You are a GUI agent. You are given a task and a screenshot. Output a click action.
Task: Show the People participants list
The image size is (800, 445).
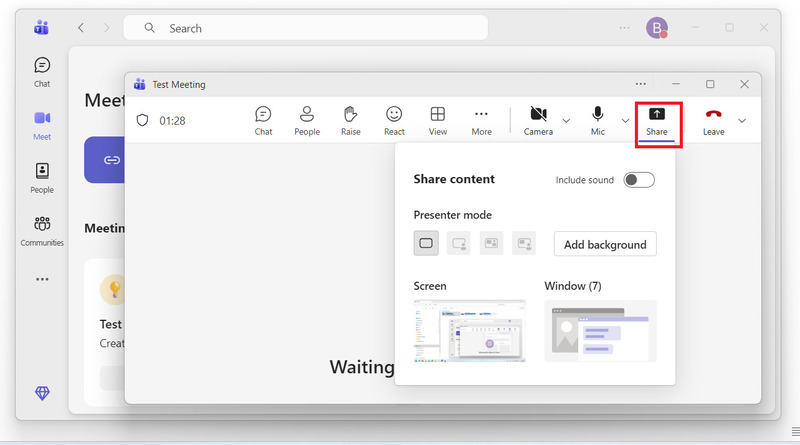coord(307,120)
